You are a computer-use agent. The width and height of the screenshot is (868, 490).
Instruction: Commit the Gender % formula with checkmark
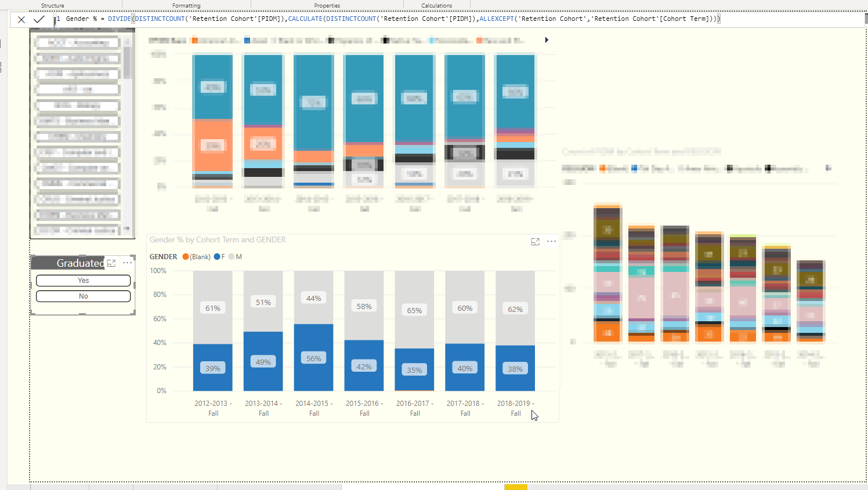pyautogui.click(x=39, y=20)
